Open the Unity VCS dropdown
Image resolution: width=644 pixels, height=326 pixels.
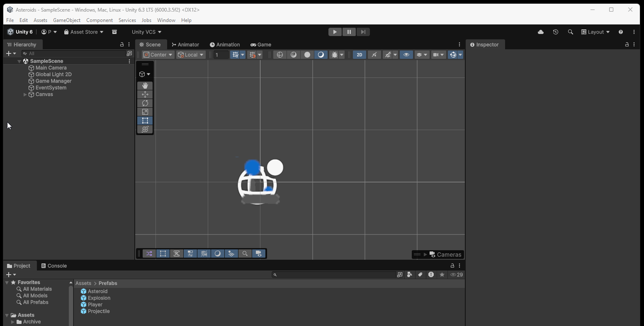tap(146, 32)
